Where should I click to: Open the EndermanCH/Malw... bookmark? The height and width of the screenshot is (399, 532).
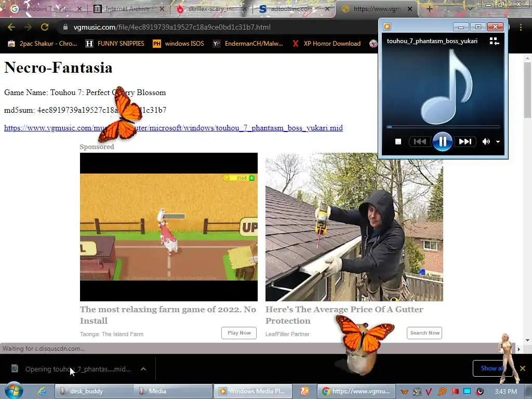(x=248, y=44)
